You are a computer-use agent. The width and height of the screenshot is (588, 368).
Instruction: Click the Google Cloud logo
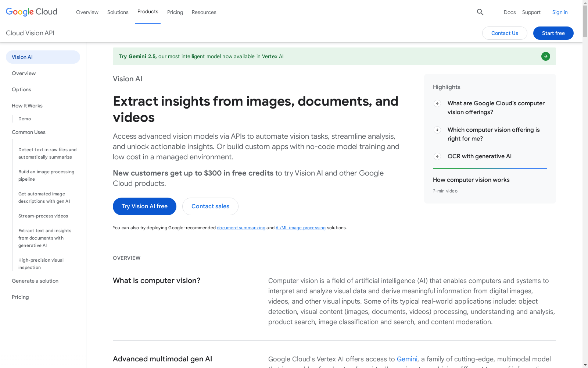(32, 12)
